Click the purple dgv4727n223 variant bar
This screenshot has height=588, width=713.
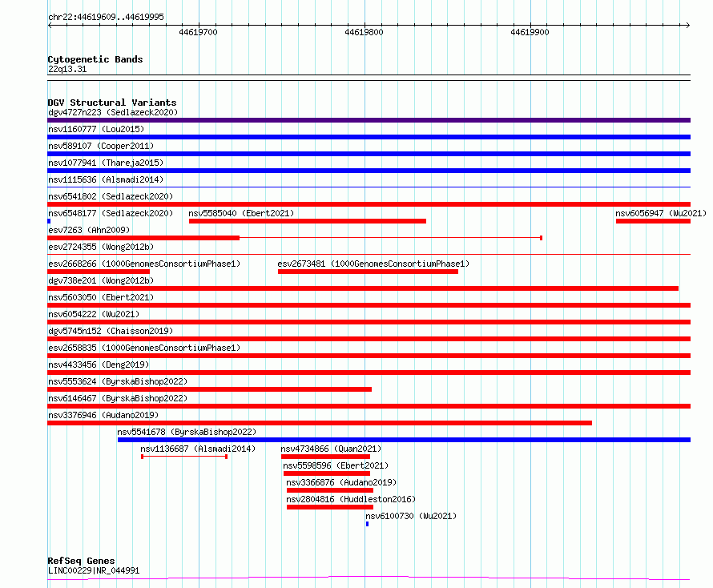click(369, 120)
